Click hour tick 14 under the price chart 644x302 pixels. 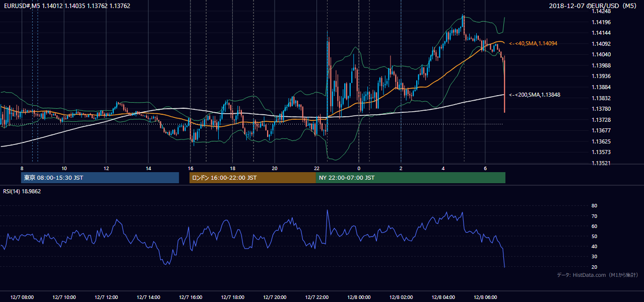point(148,168)
